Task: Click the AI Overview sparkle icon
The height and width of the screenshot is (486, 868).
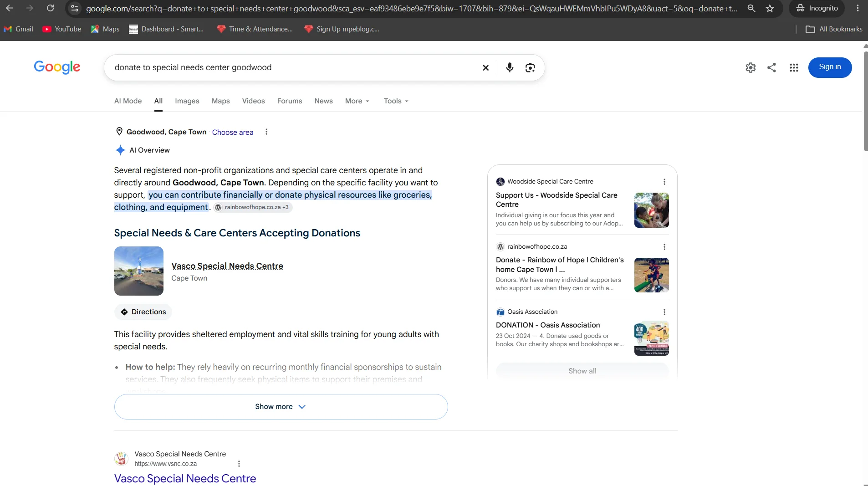Action: [120, 150]
